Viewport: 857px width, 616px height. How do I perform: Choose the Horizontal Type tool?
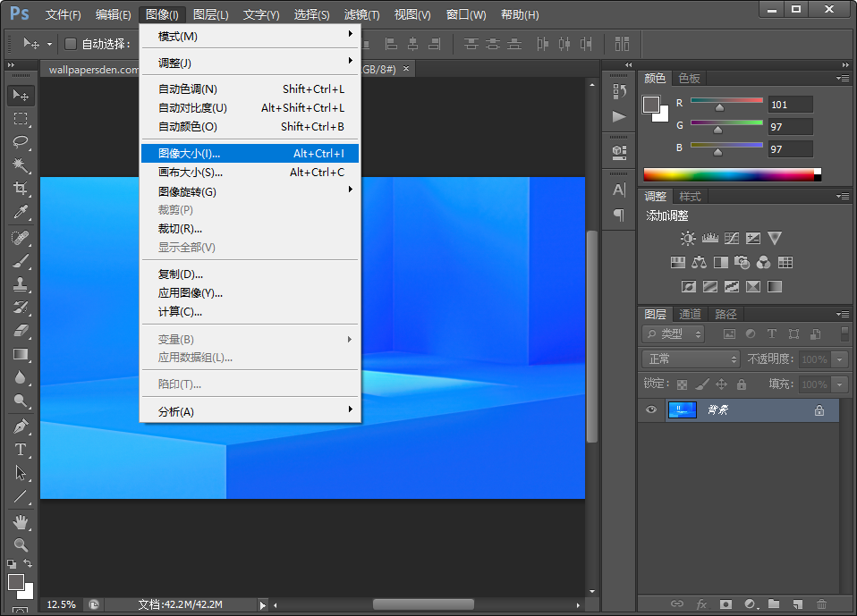(21, 450)
